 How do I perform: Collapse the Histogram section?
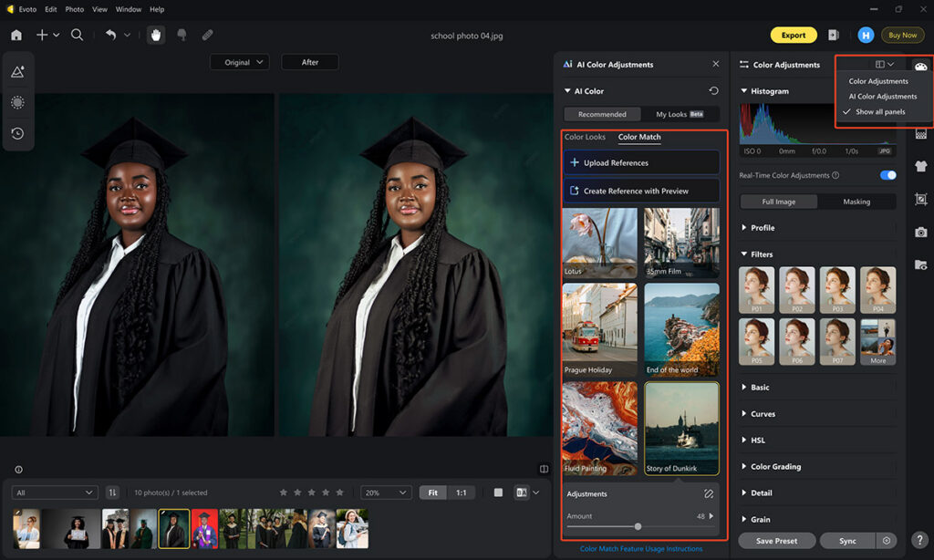click(744, 90)
